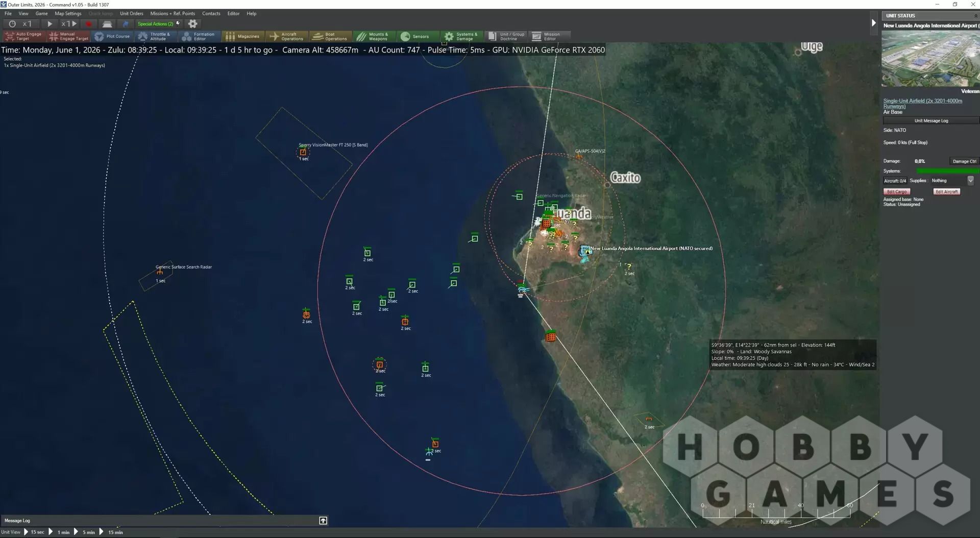Select the Generic Surface Search Radar contact
The width and height of the screenshot is (980, 538).
pos(160,272)
